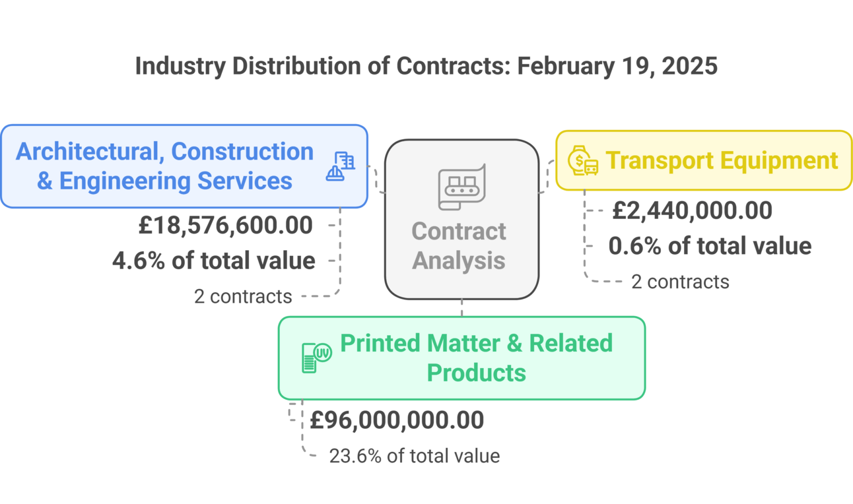Select the 'Transport Equipment' label
Viewport: 853px width, 504px height.
point(722,160)
